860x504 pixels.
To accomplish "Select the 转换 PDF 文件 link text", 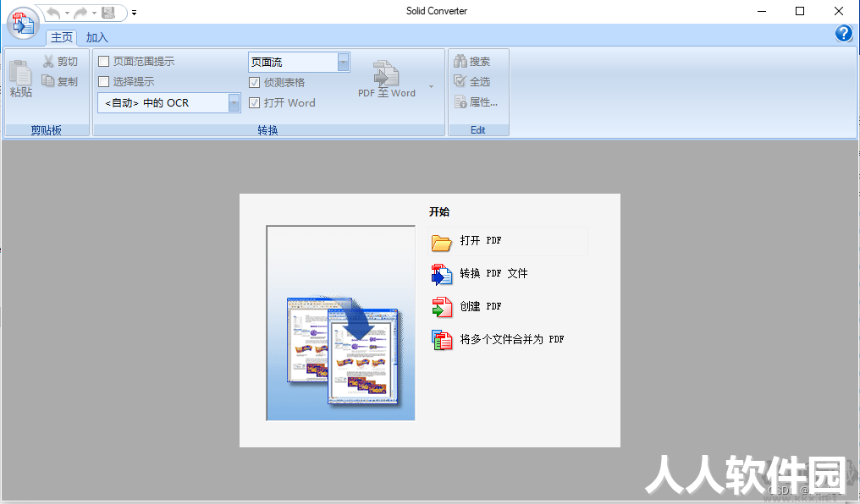I will (493, 273).
